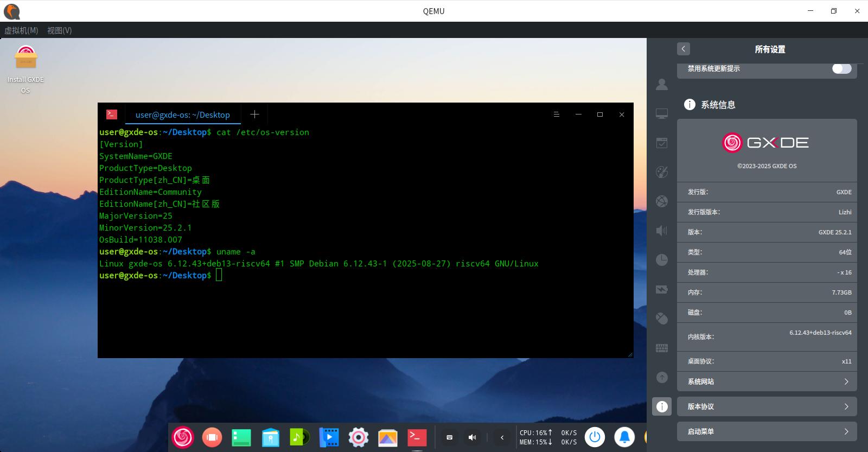
Task: Go to Display settings in the sidebar
Action: coord(662,113)
